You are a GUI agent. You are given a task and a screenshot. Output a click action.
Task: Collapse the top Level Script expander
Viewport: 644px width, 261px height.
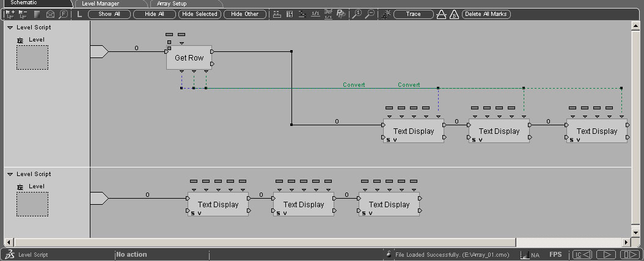coord(10,28)
